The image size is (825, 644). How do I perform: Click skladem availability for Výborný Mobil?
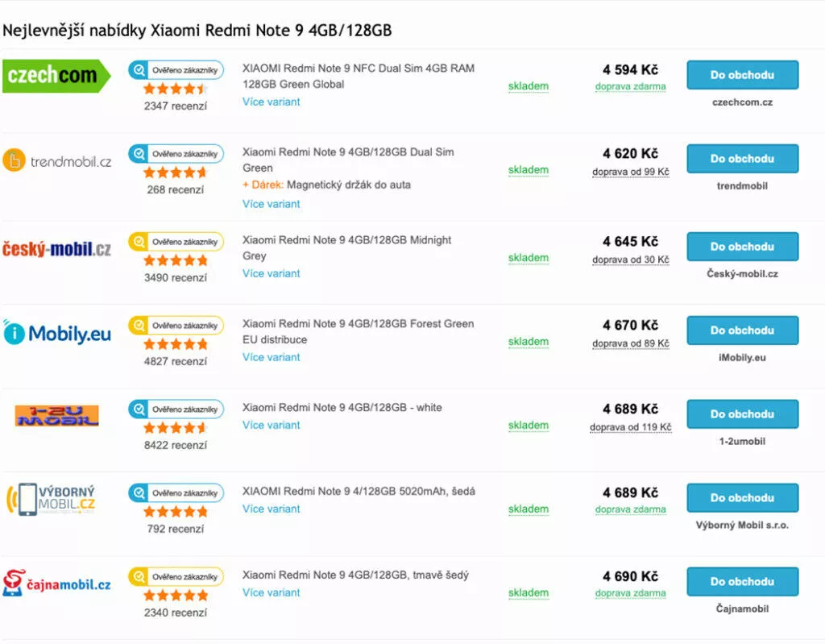tap(529, 509)
